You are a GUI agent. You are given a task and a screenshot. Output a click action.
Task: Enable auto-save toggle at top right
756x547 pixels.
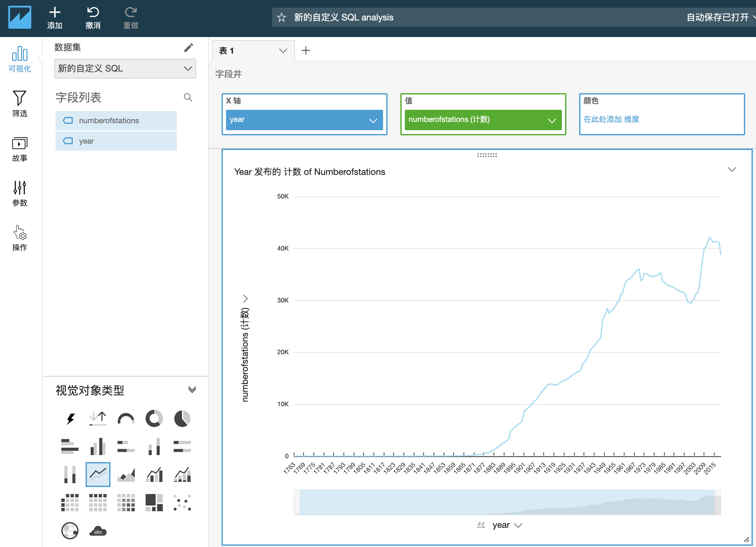pos(716,16)
